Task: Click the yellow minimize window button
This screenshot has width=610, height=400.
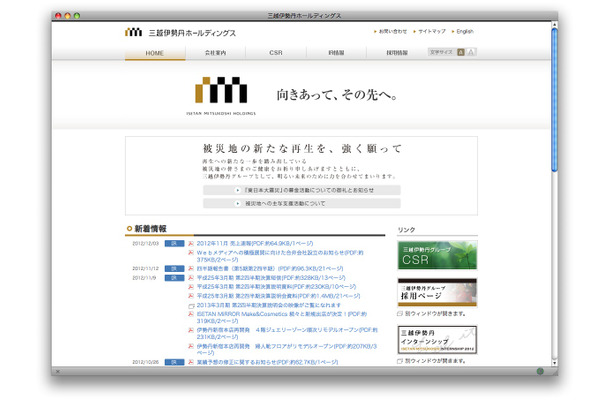Action: 67,16
